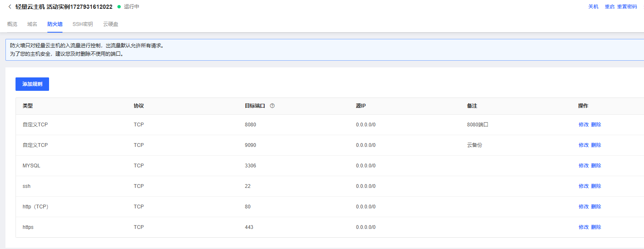644x249 pixels.
Task: Click the 运行中 status label
Action: click(x=132, y=7)
